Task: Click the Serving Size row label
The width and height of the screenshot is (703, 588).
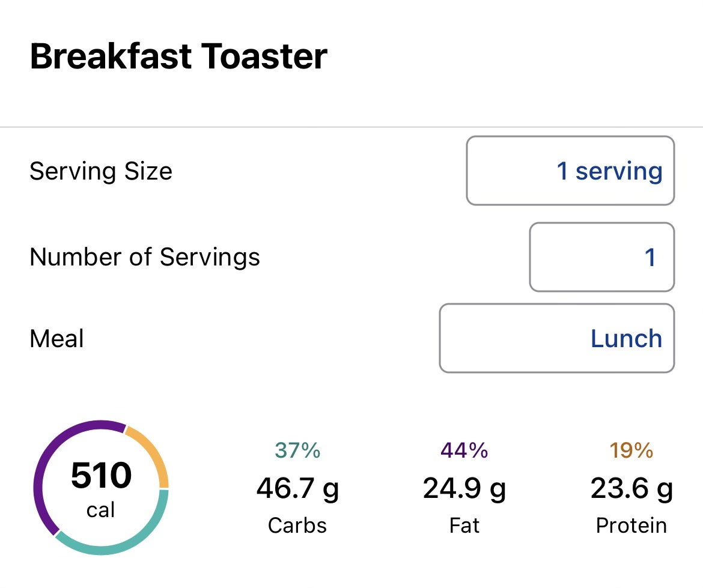Action: tap(101, 171)
